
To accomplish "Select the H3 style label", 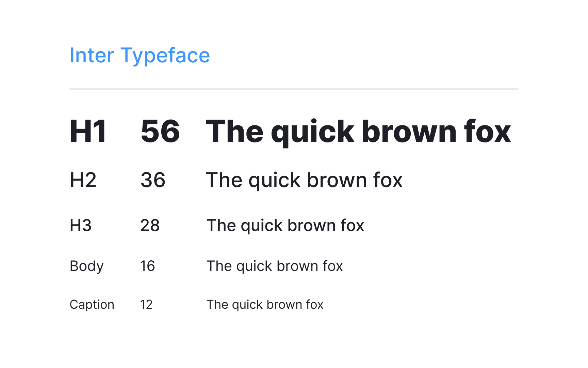I will click(80, 225).
